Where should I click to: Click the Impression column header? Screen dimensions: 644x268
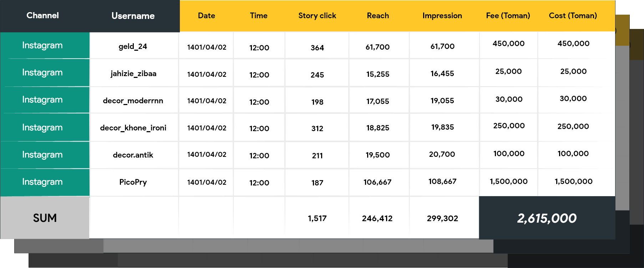pos(442,16)
